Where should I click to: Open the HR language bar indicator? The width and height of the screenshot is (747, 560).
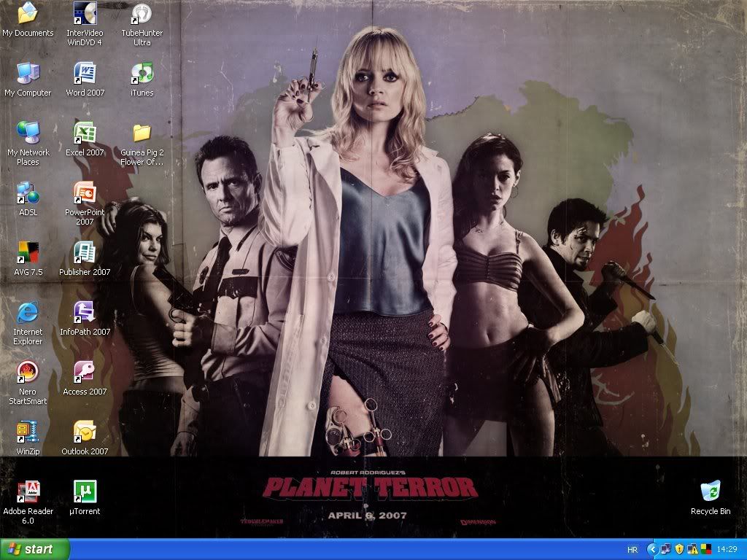[x=632, y=549]
